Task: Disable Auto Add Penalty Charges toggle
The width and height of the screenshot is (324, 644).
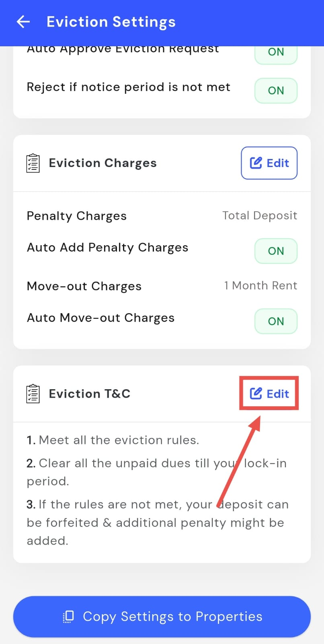Action: click(276, 251)
